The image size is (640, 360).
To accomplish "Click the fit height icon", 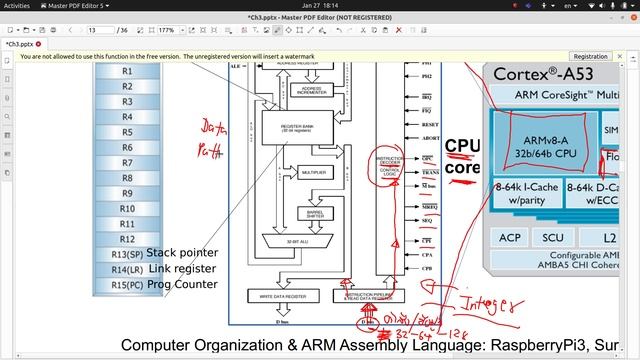I will coord(214,30).
